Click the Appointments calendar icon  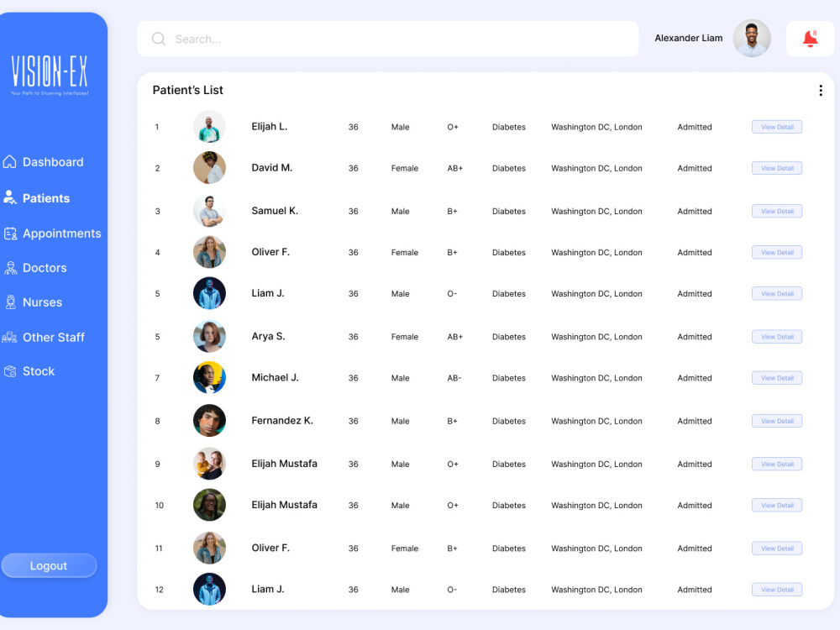10,234
